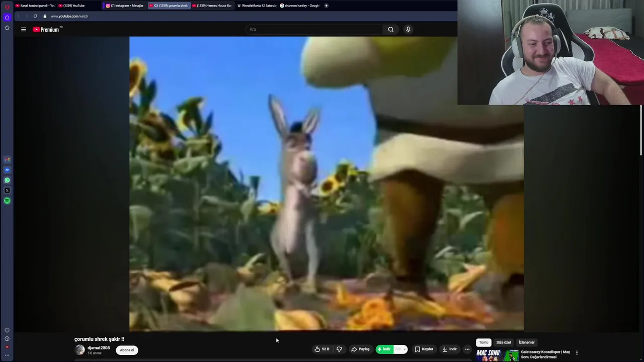Switch to Instagram Mesajlar tab
The image size is (644, 362).
pos(125,6)
